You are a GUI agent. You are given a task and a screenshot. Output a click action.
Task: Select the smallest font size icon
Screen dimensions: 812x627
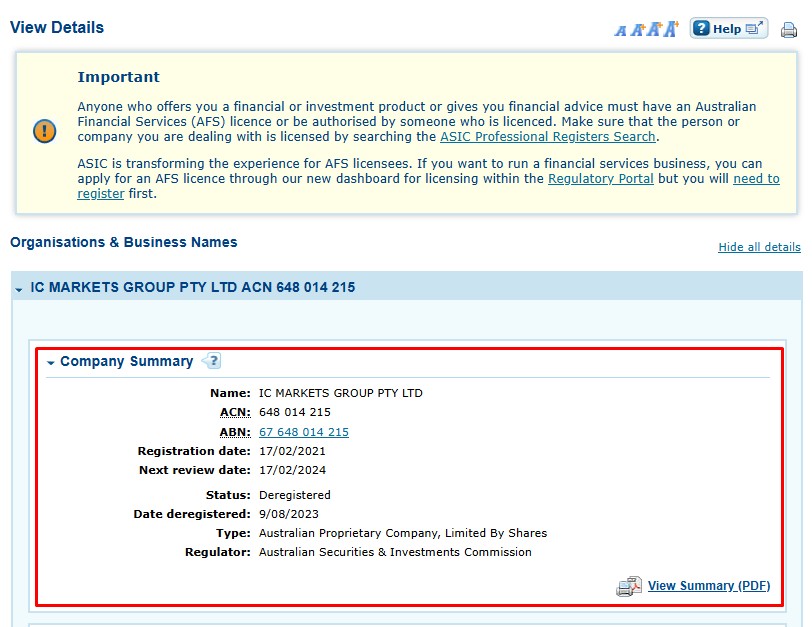click(620, 31)
